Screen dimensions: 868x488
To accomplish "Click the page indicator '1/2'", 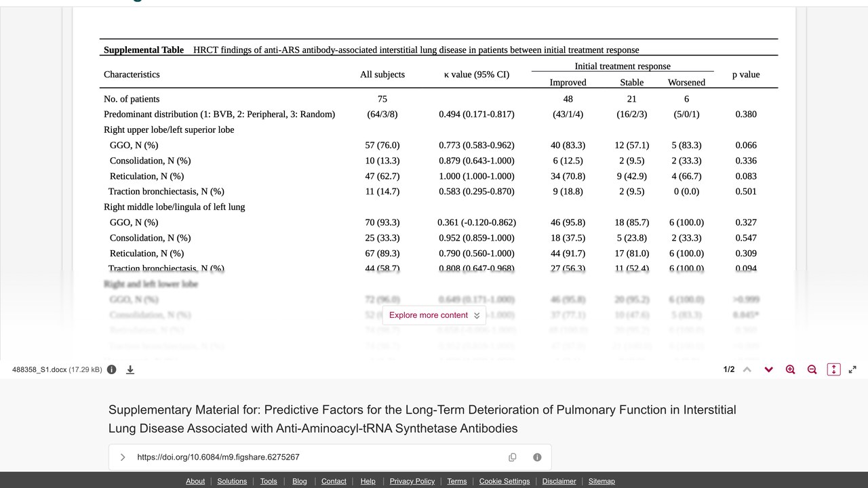I will (729, 369).
